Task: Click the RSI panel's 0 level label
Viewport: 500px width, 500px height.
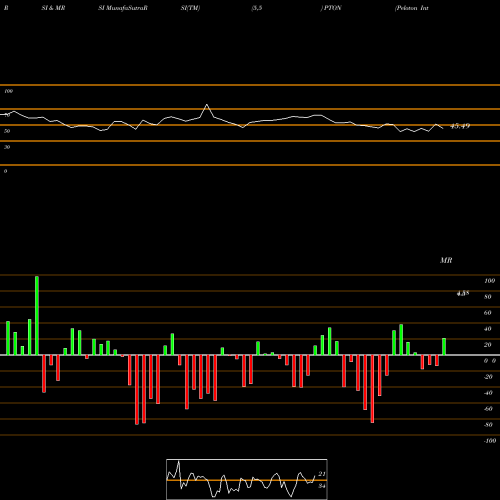Action: pyautogui.click(x=5, y=171)
